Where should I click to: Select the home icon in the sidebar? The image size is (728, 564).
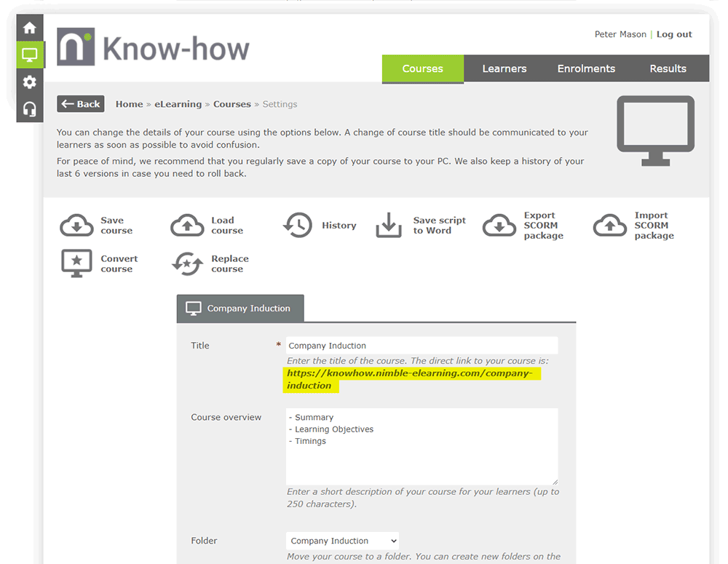(x=29, y=27)
